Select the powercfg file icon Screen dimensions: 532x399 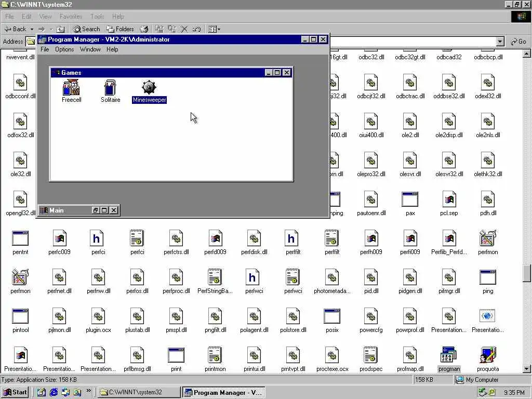(x=371, y=316)
